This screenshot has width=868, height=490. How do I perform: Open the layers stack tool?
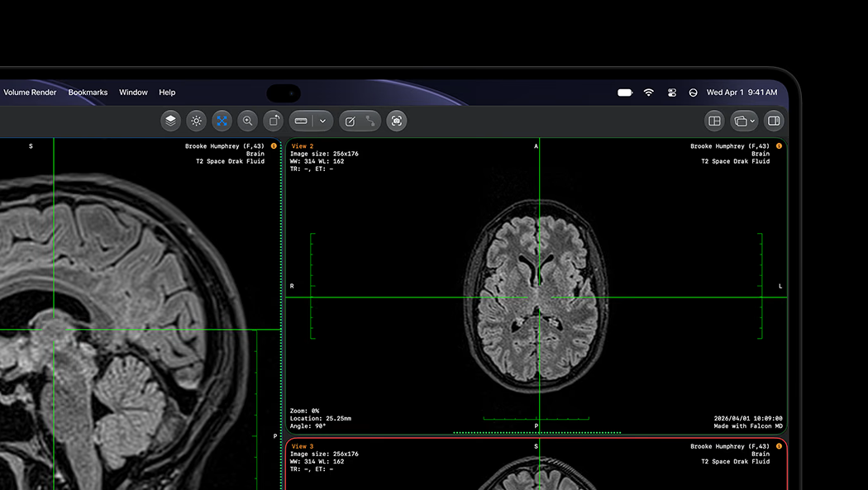click(x=170, y=121)
